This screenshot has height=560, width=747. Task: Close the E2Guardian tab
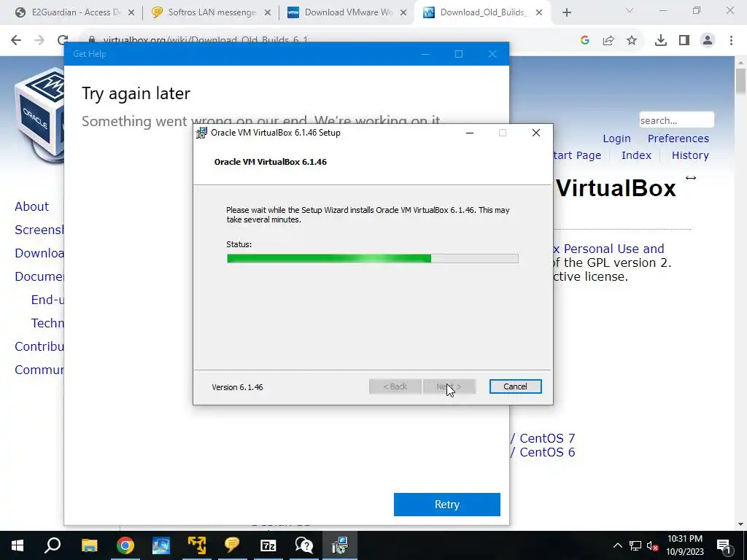tap(131, 12)
